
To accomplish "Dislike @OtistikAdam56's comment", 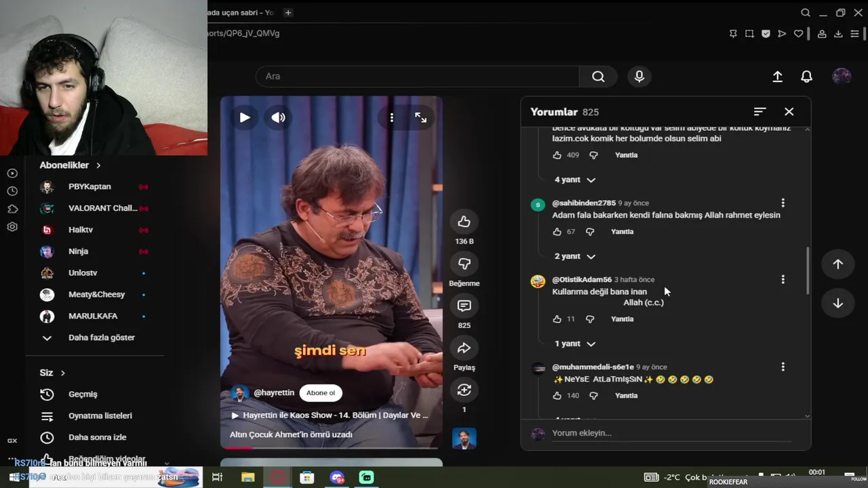I will point(590,319).
